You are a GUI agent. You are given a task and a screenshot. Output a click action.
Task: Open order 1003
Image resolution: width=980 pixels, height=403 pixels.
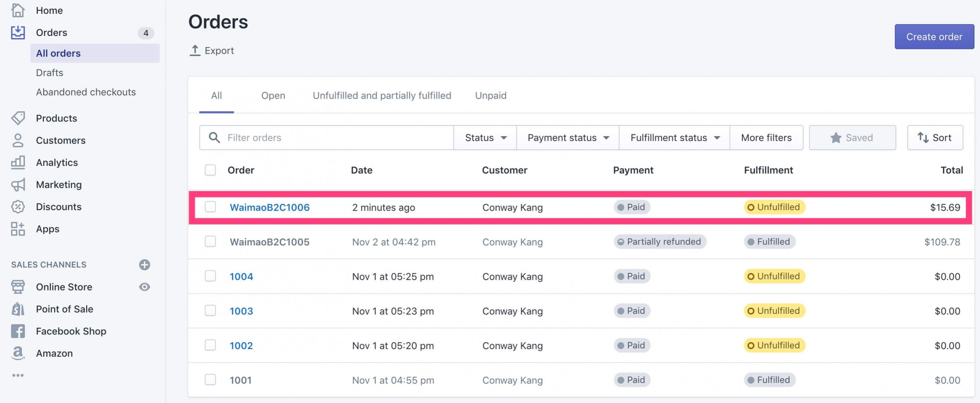[241, 311]
